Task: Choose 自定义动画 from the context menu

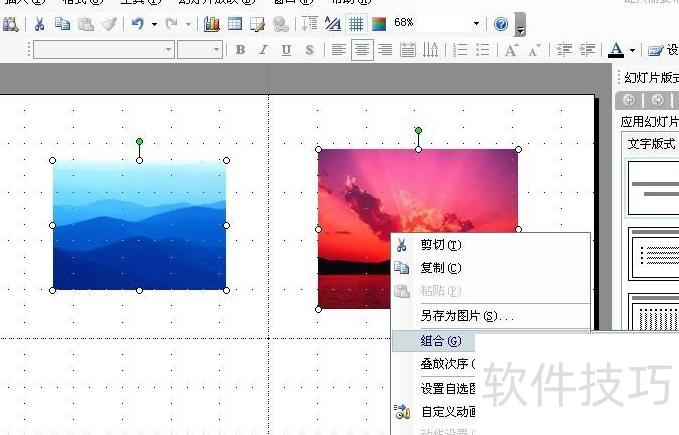Action: coord(433,412)
